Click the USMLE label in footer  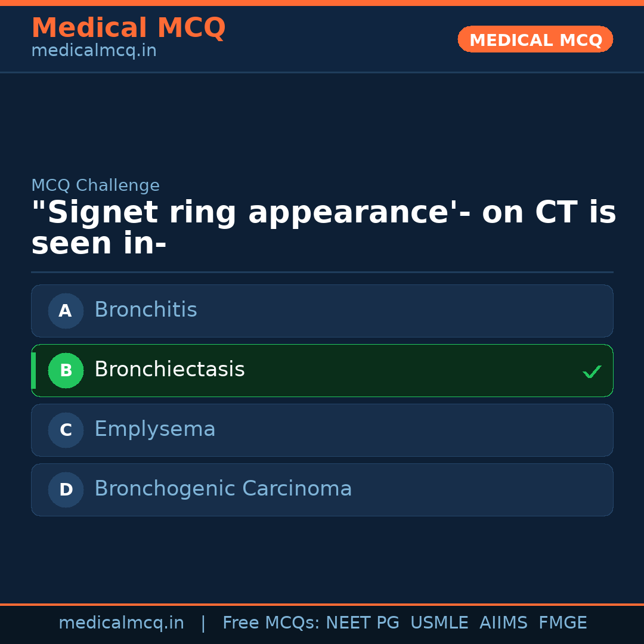pos(439,623)
